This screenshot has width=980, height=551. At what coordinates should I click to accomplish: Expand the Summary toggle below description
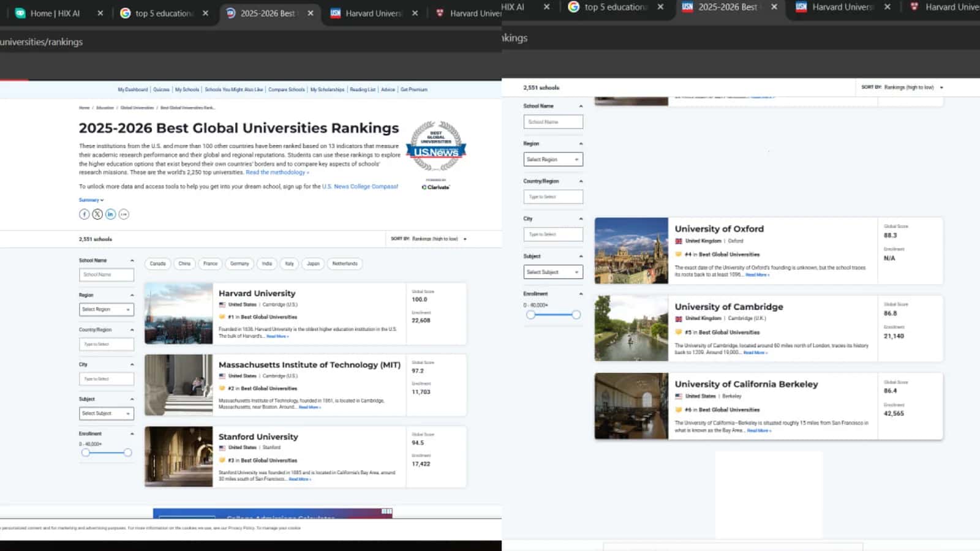click(91, 200)
